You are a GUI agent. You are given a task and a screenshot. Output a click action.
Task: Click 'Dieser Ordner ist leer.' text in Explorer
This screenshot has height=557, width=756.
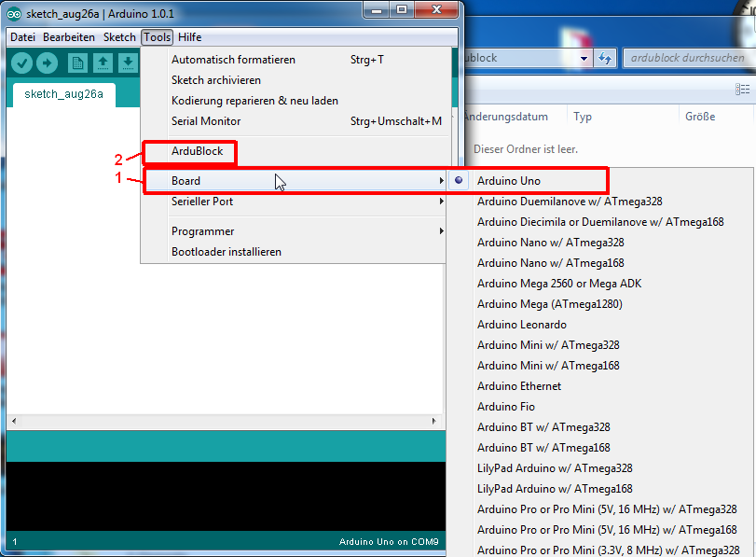(526, 149)
